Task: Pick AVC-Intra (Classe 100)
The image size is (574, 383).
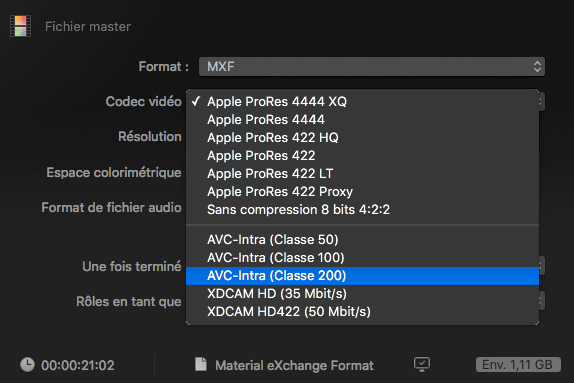Action: (x=362, y=257)
